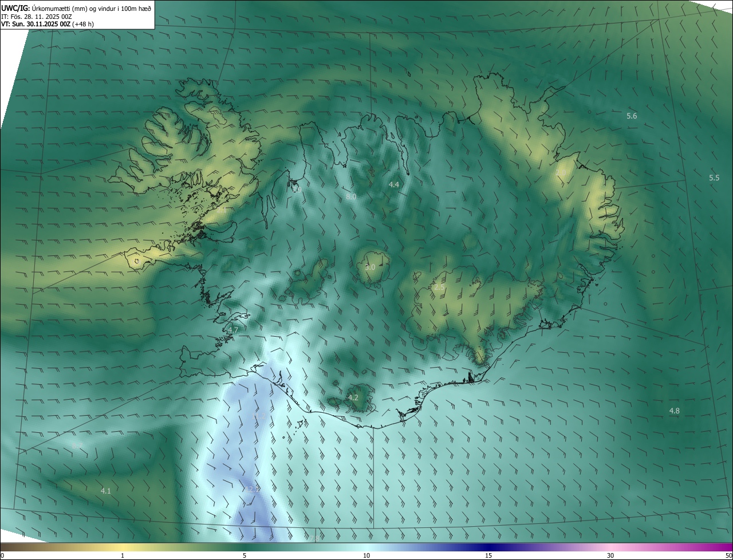
Task: Click tick label 50 on the color scale
Action: (728, 555)
